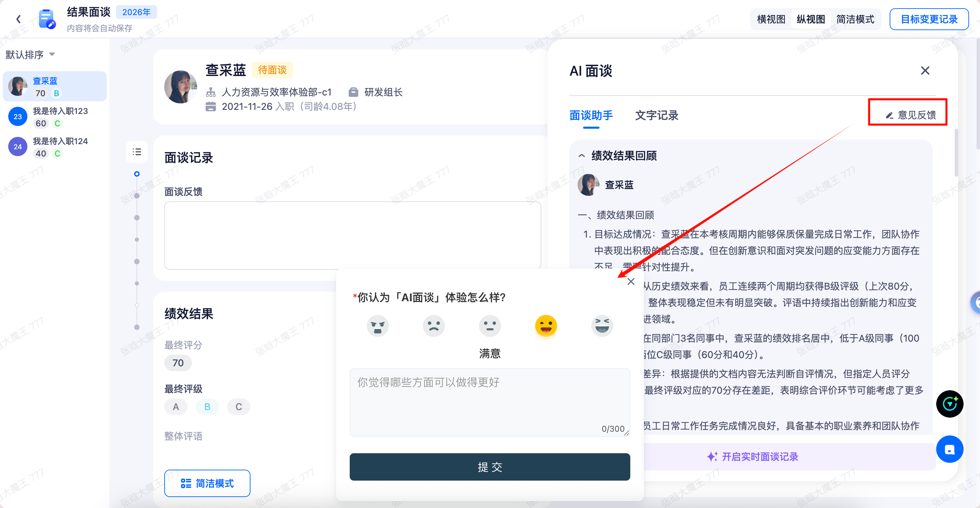Click the back arrow icon
This screenshot has height=508, width=980.
point(18,19)
